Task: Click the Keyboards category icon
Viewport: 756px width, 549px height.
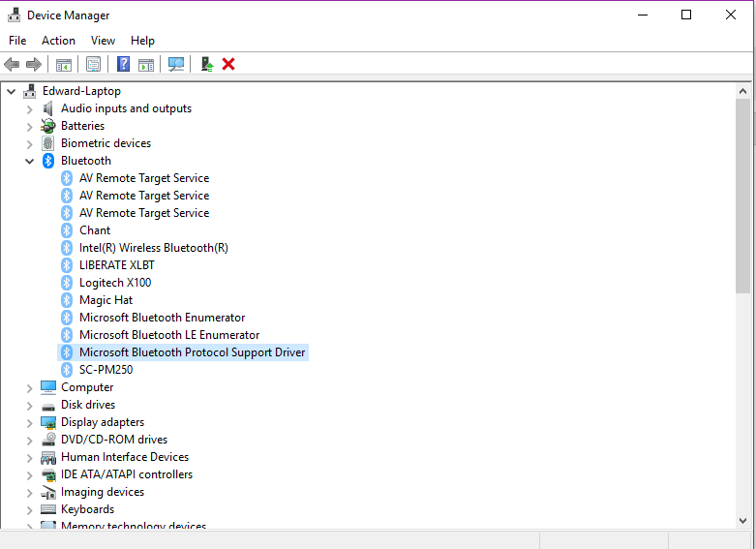Action: 48,509
